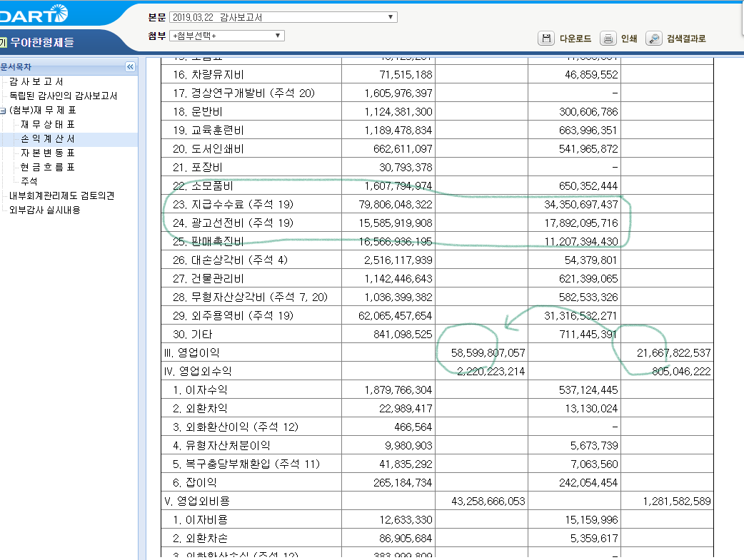Click the 1. 이자수익 row label
Image resolution: width=744 pixels, height=560 pixels.
[200, 390]
